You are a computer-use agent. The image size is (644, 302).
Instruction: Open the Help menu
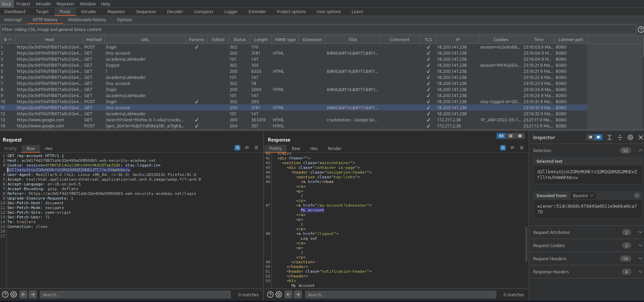(105, 4)
